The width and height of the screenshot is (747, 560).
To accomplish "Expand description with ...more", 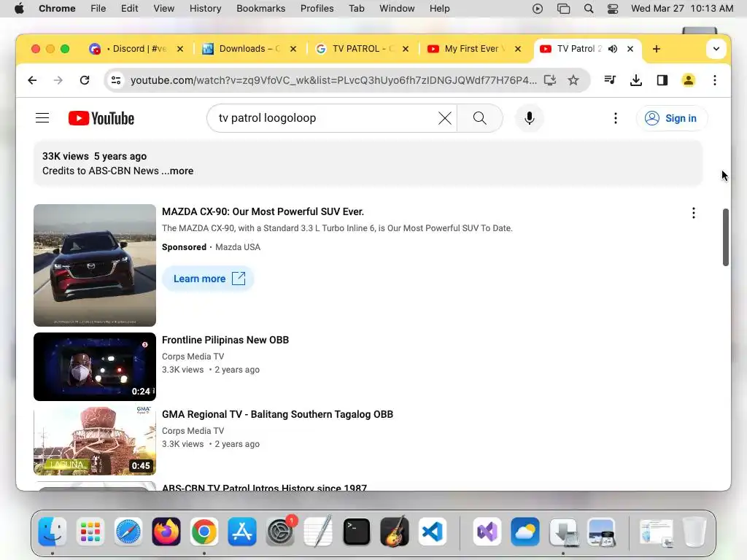I will pos(177,171).
